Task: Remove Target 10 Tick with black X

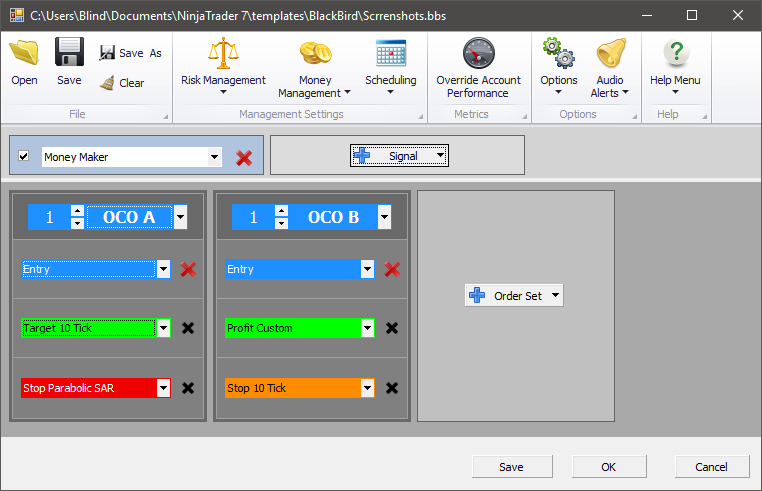Action: pos(188,328)
